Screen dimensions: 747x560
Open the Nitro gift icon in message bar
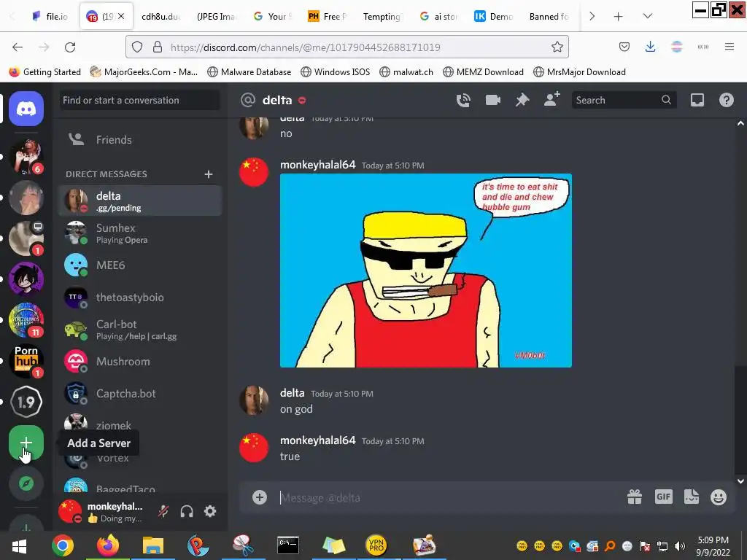pyautogui.click(x=634, y=497)
